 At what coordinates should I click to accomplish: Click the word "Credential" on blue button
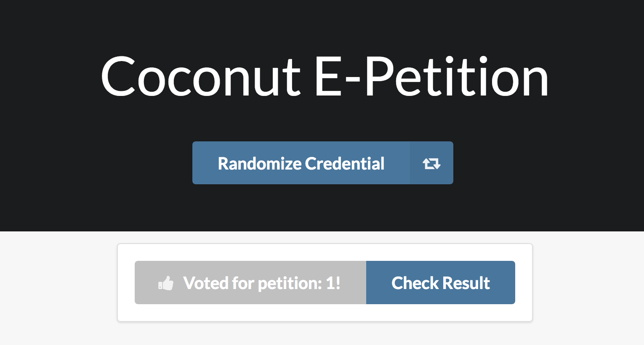[345, 163]
